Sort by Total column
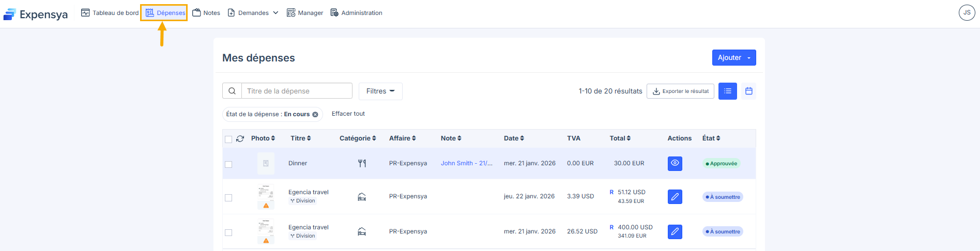This screenshot has height=251, width=980. pos(620,138)
